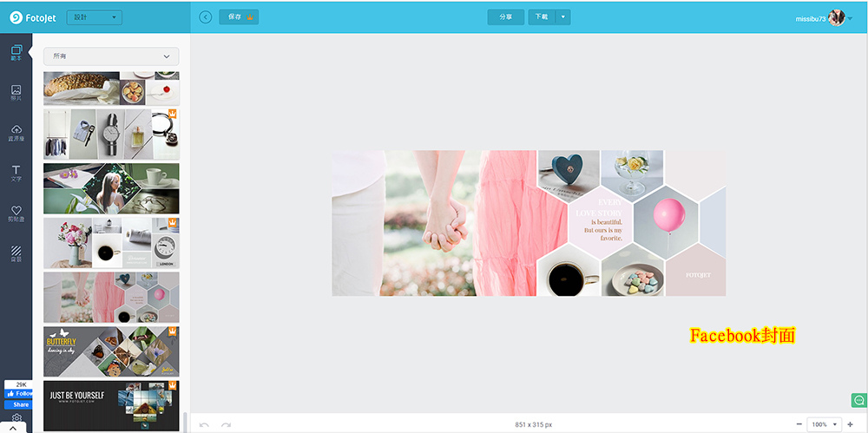This screenshot has height=433, width=868.
Task: Select the flowers and clock LONDON template
Action: click(x=111, y=242)
